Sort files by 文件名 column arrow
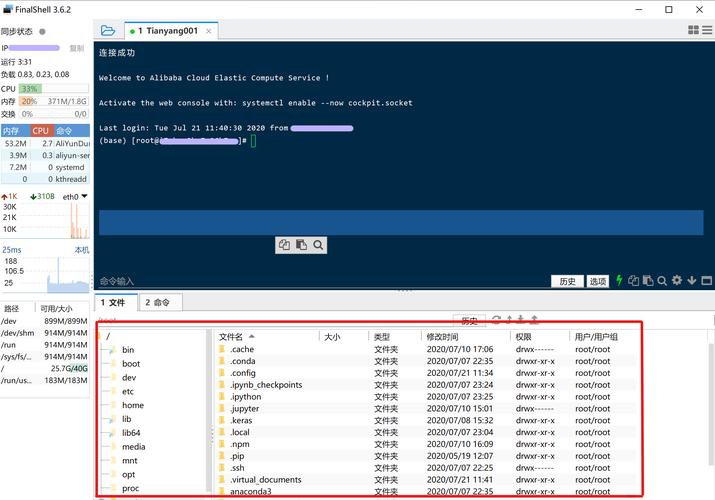Image resolution: width=715 pixels, height=500 pixels. tap(252, 336)
